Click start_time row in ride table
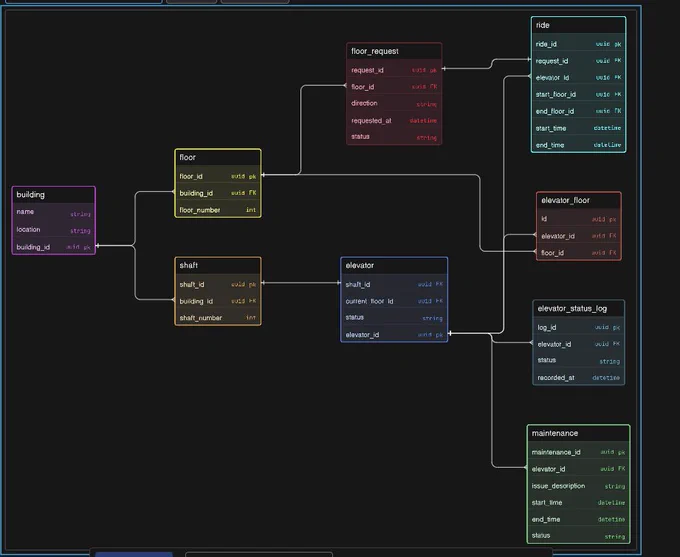Screen dimensions: 680x557 pyautogui.click(x=579, y=128)
